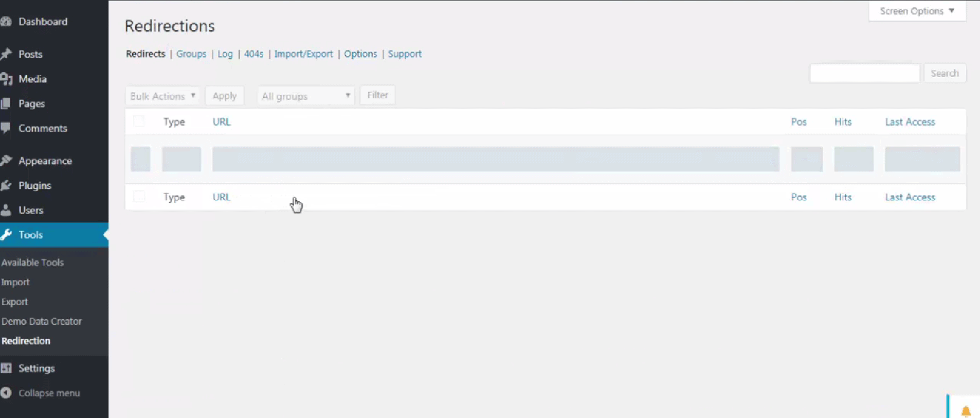Expand the Screen Options panel
The width and height of the screenshot is (980, 418).
point(917,11)
